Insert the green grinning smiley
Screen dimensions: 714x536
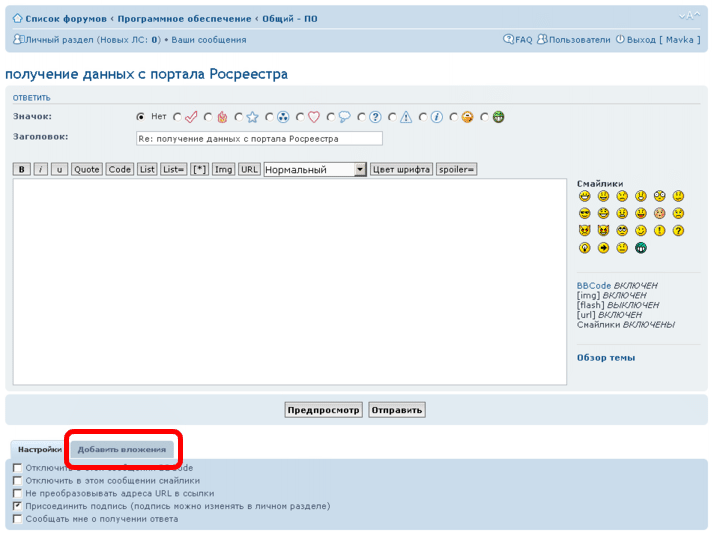[641, 248]
